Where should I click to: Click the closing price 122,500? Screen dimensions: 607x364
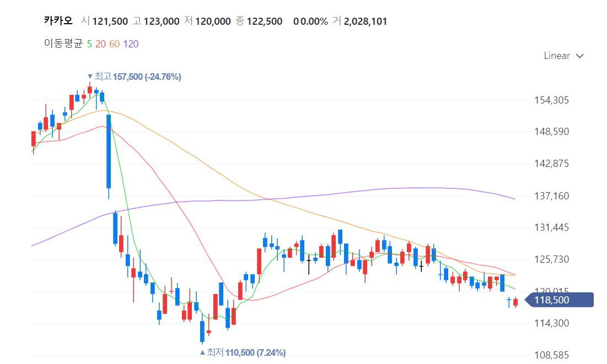[x=265, y=21]
